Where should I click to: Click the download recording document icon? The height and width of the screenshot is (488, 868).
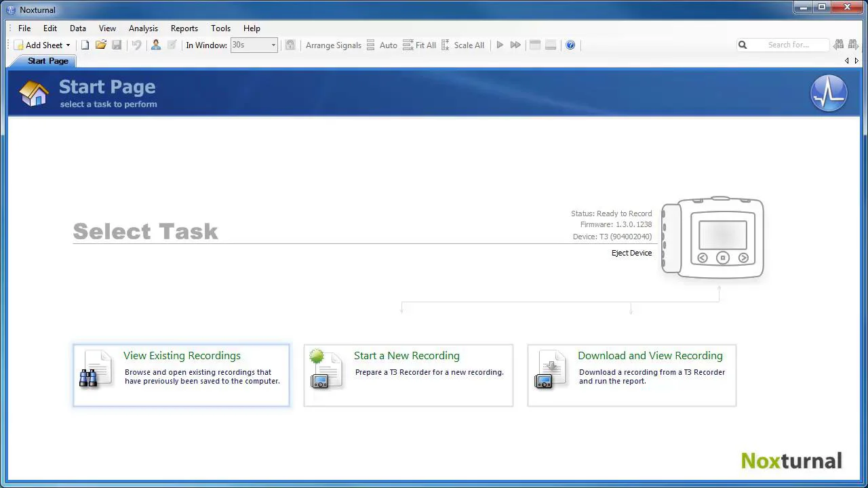551,369
